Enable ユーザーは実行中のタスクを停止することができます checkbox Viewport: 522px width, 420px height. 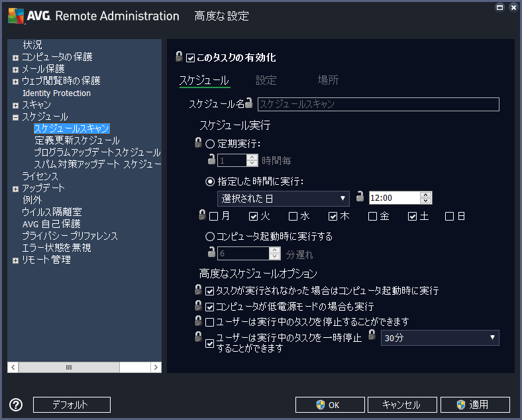coord(209,322)
